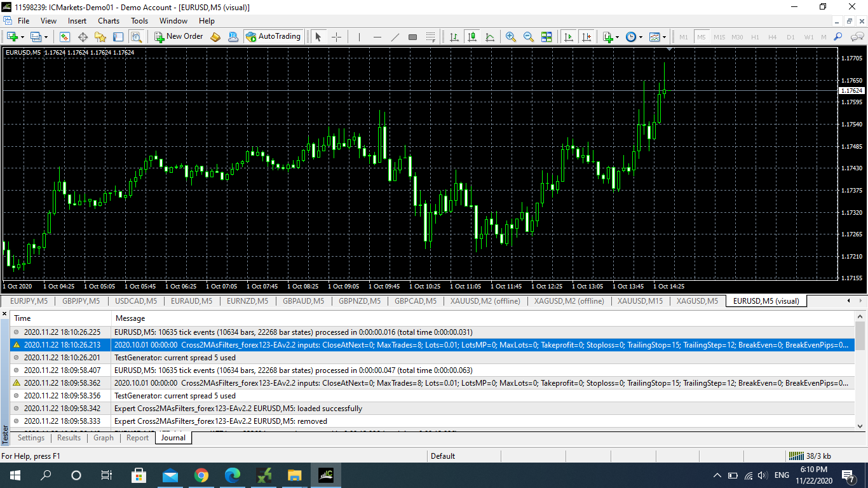Viewport: 868px width, 488px height.
Task: Open the Market Watch panel icon
Action: click(x=65, y=37)
